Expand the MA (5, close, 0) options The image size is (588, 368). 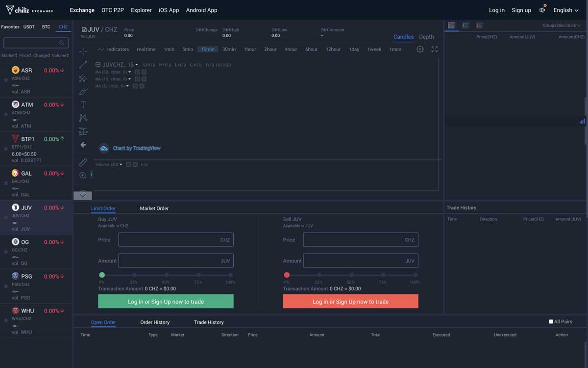point(128,86)
